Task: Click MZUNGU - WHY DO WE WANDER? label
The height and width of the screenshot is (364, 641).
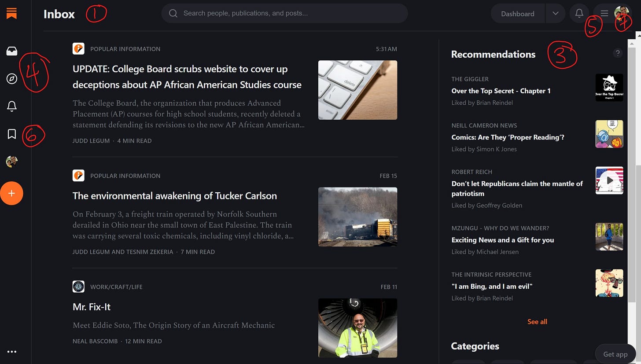Action: click(500, 228)
